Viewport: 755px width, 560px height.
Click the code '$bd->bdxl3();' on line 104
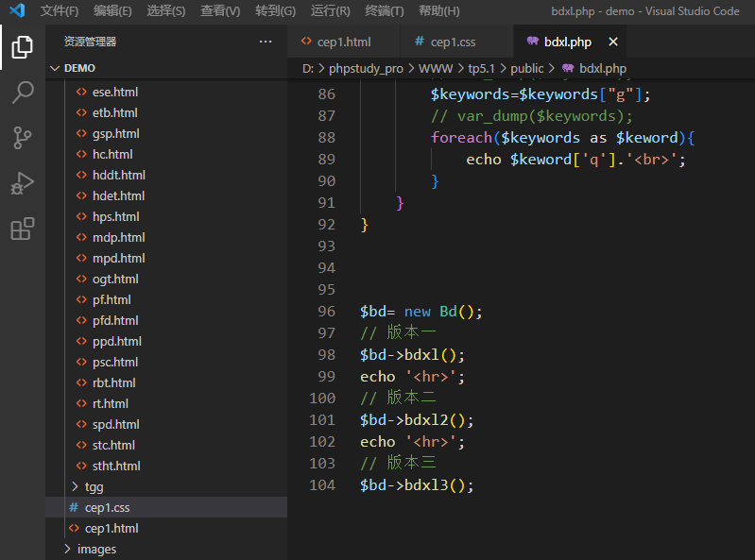coord(417,485)
